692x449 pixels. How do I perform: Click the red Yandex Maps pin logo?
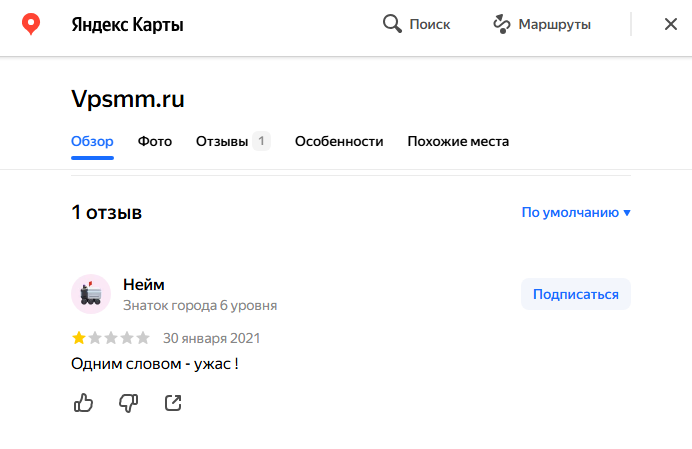pos(31,24)
